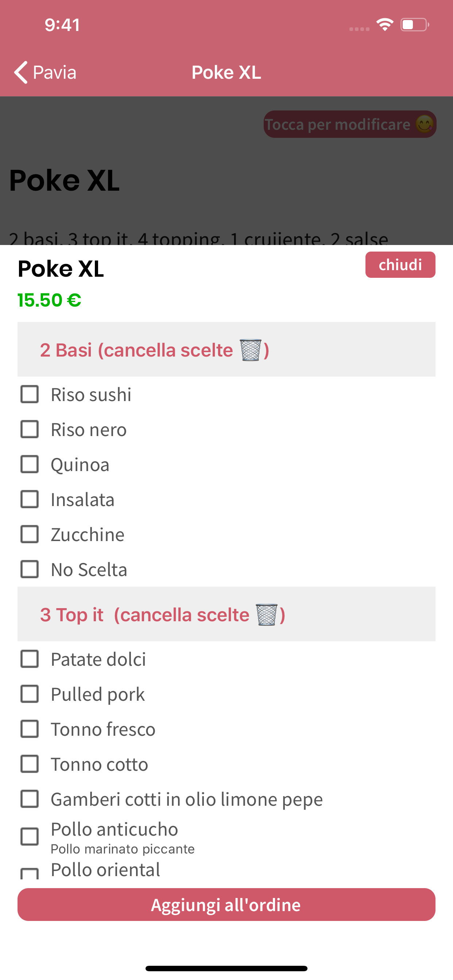This screenshot has width=453, height=980.
Task: Tap the battery indicator icon
Action: pos(414,25)
